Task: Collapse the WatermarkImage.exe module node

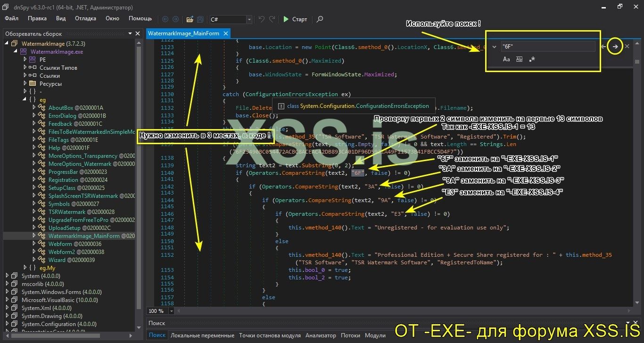Action: [x=16, y=52]
